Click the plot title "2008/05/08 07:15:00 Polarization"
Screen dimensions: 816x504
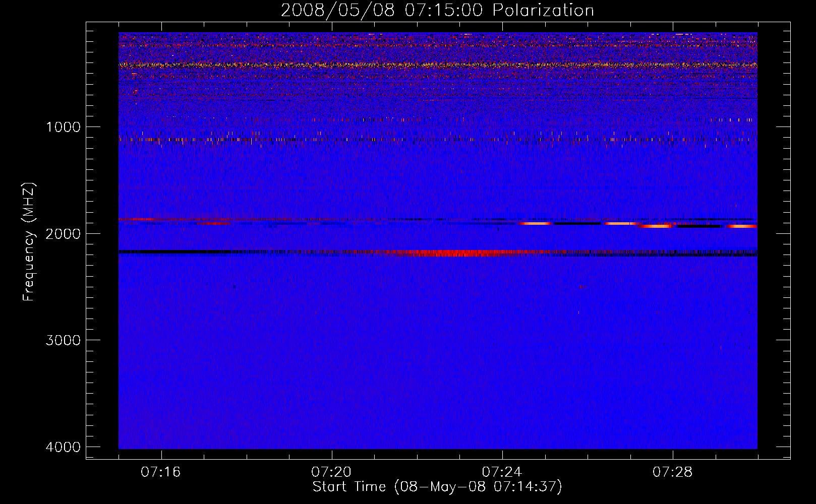point(437,10)
